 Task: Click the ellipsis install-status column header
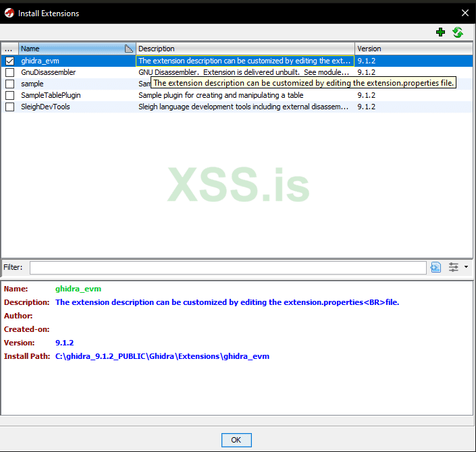[9, 49]
